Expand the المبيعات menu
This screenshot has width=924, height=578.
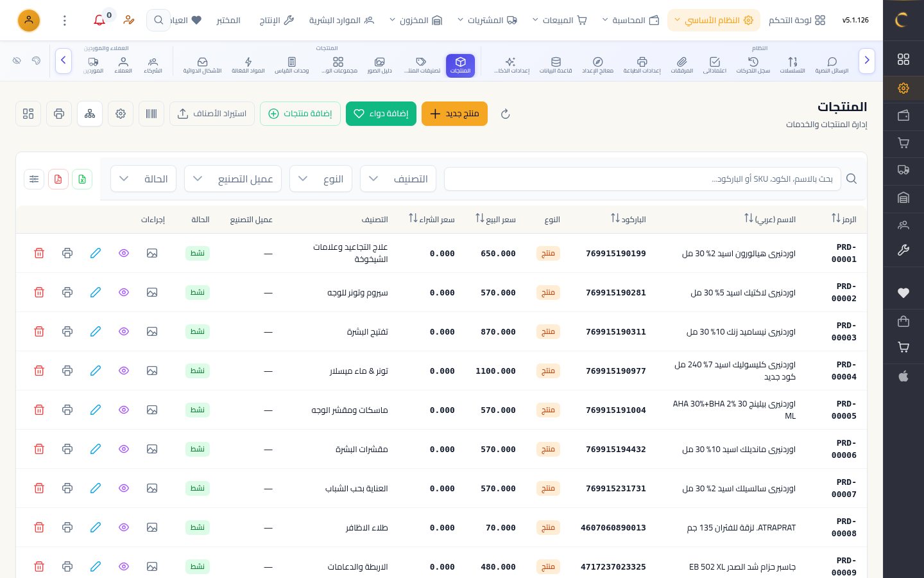click(560, 21)
